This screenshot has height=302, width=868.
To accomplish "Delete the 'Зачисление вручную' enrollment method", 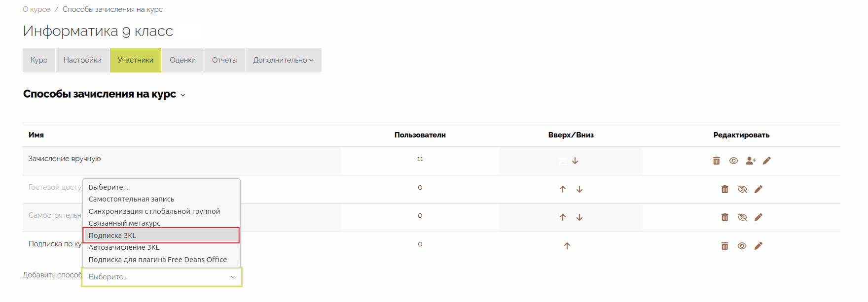I will tap(716, 161).
